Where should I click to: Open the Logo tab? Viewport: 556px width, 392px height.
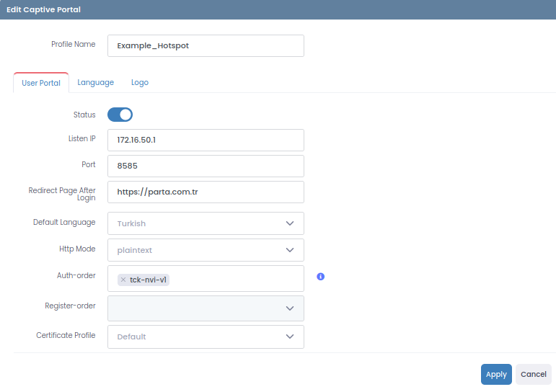tap(140, 83)
